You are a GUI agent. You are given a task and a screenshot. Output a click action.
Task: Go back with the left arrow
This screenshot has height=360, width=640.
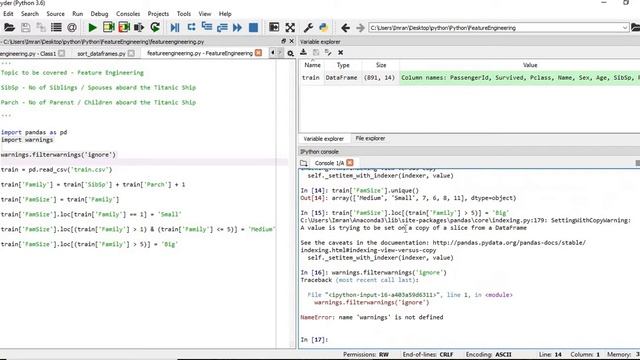point(345,28)
